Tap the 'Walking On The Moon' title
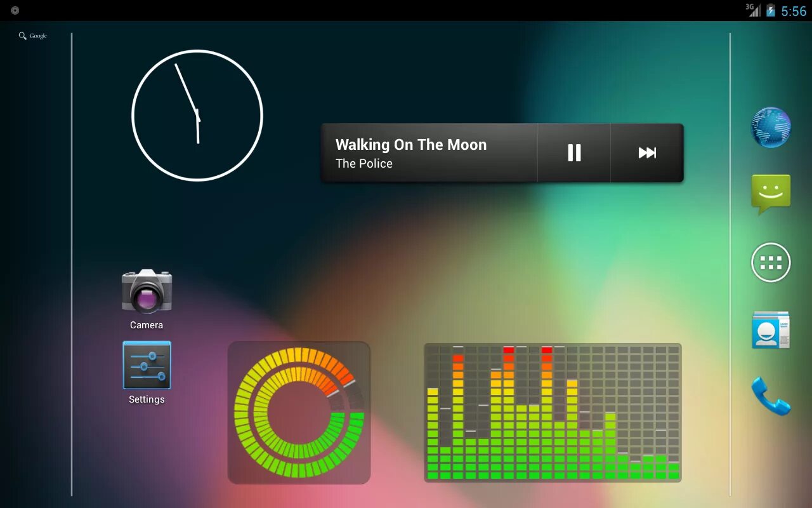This screenshot has width=812, height=508. (x=411, y=145)
